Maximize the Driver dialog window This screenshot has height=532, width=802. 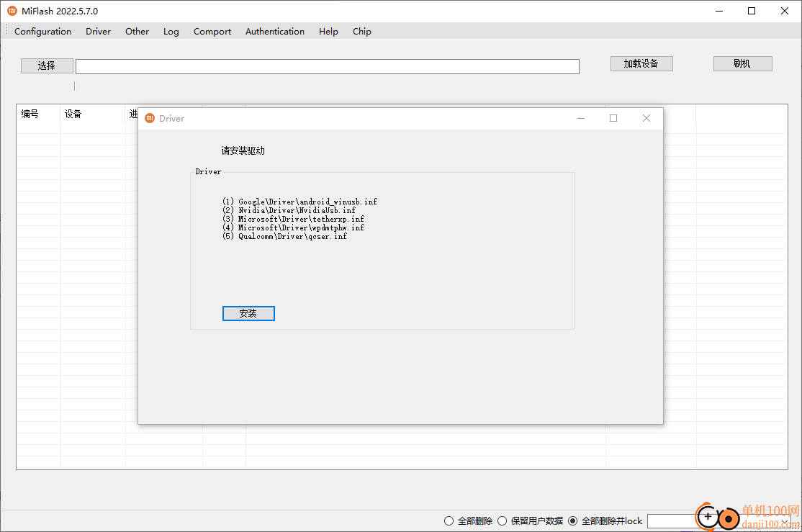[613, 118]
